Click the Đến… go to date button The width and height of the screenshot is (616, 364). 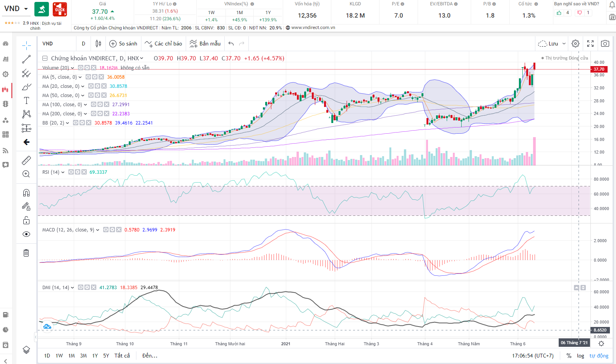tap(150, 356)
